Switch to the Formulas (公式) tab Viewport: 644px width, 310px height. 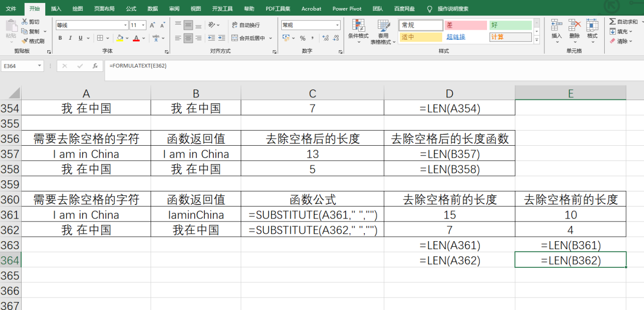coord(131,9)
